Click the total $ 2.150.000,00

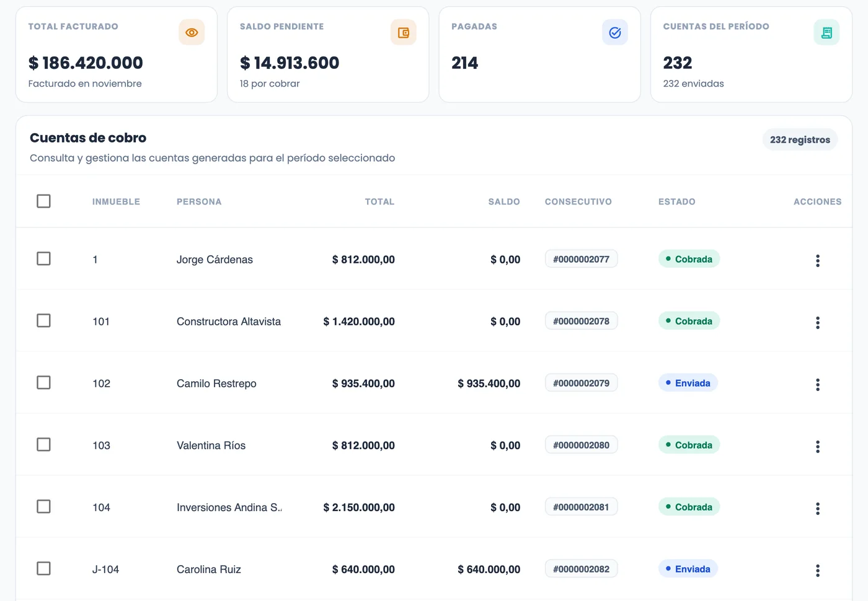359,507
